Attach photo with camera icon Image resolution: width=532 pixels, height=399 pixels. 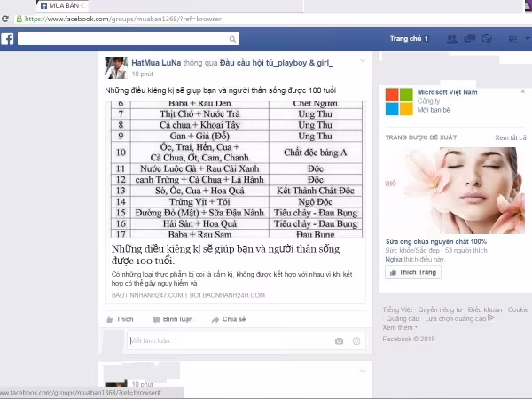[339, 341]
